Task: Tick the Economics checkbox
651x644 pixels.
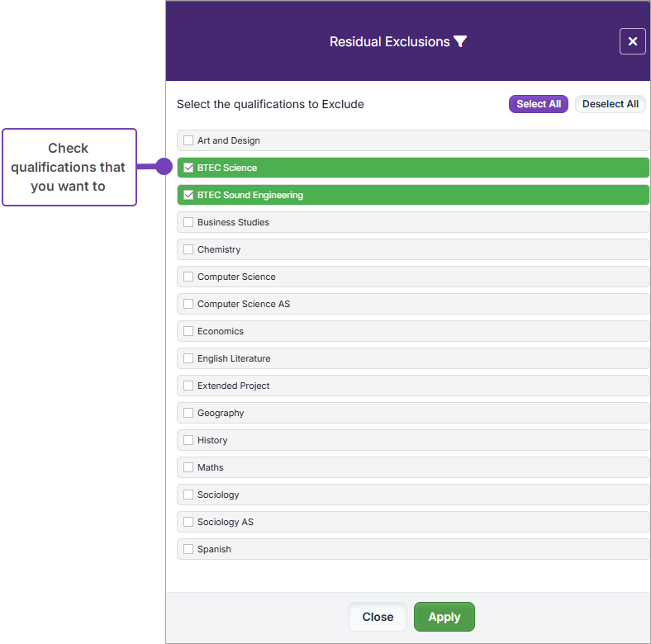Action: (188, 331)
